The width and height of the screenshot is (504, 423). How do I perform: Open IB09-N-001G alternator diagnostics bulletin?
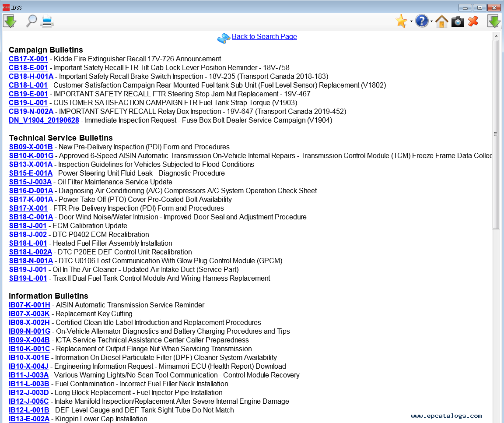point(30,331)
